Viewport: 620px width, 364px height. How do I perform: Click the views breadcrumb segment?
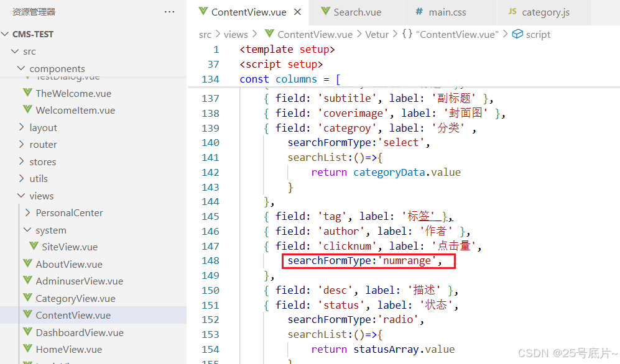click(x=236, y=35)
